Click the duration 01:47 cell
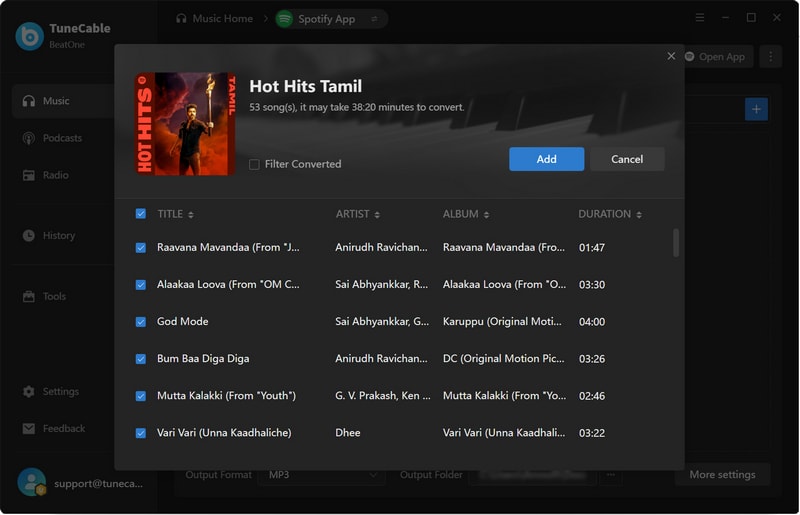This screenshot has width=800, height=515. (x=592, y=248)
